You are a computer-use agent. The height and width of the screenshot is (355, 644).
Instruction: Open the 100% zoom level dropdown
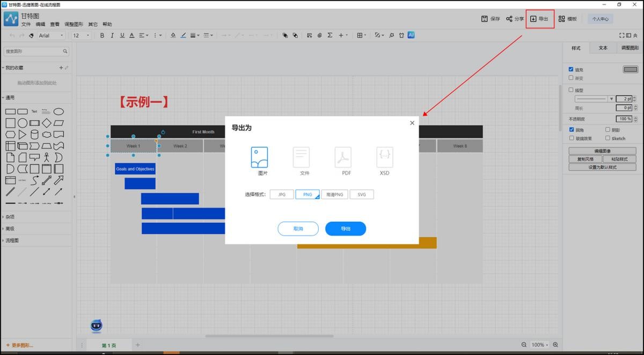(x=539, y=345)
